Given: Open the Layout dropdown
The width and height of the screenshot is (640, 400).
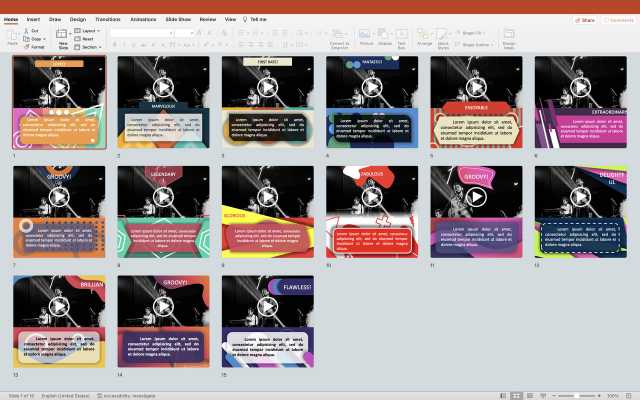Looking at the screenshot, I should pyautogui.click(x=87, y=31).
